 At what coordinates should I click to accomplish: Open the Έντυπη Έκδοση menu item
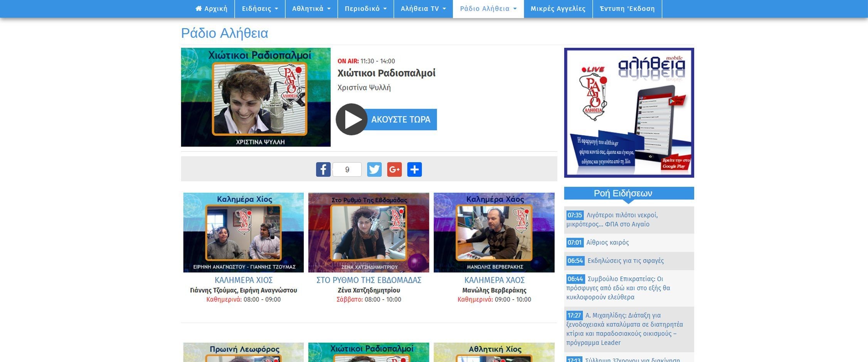(x=627, y=8)
